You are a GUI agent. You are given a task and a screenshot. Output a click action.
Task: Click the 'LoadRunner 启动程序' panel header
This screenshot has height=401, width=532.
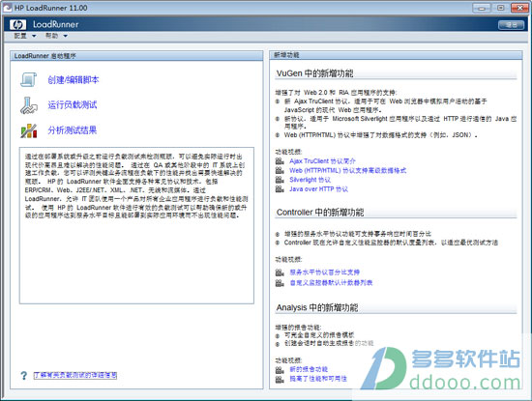click(136, 56)
